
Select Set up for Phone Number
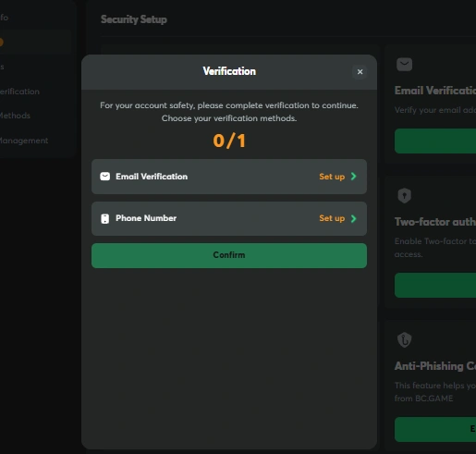[x=332, y=218]
